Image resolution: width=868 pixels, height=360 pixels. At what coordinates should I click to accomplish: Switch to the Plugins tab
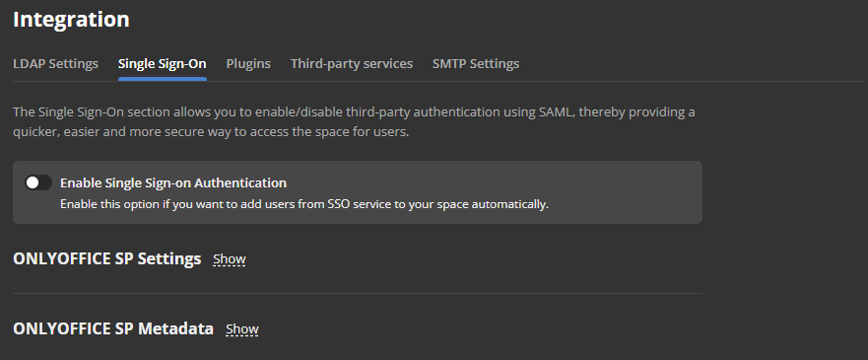(x=248, y=64)
